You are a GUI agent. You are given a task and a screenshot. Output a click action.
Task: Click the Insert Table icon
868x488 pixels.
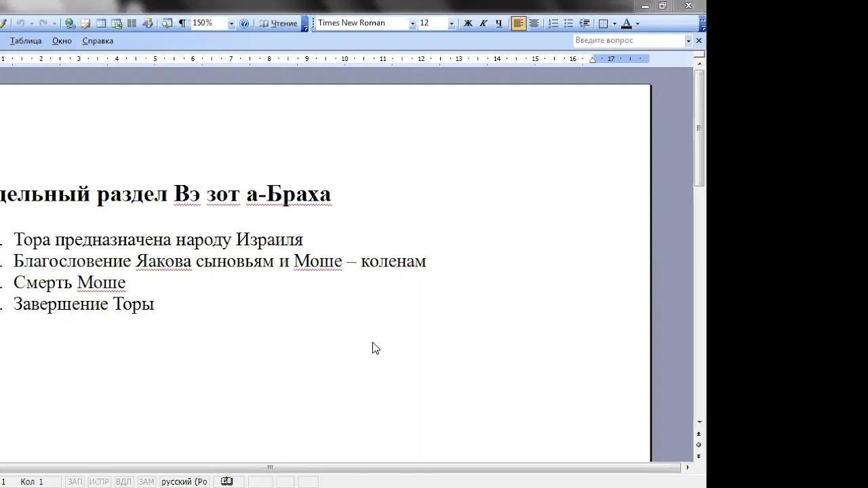[x=101, y=23]
